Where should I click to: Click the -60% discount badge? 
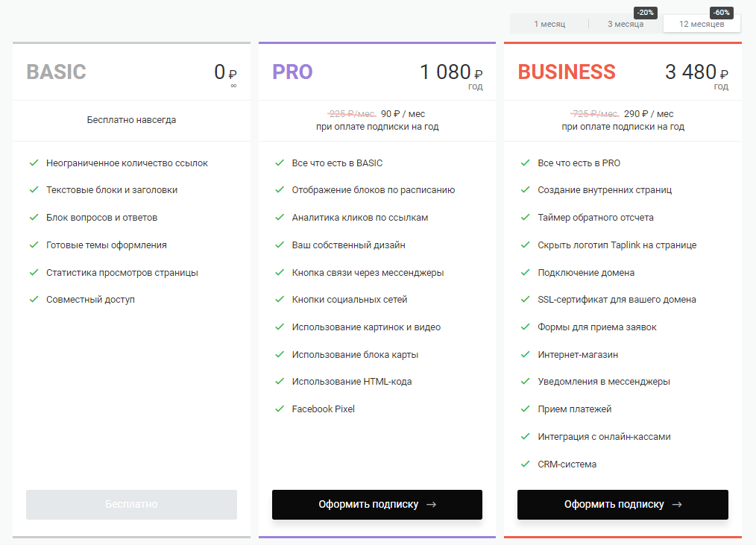722,13
